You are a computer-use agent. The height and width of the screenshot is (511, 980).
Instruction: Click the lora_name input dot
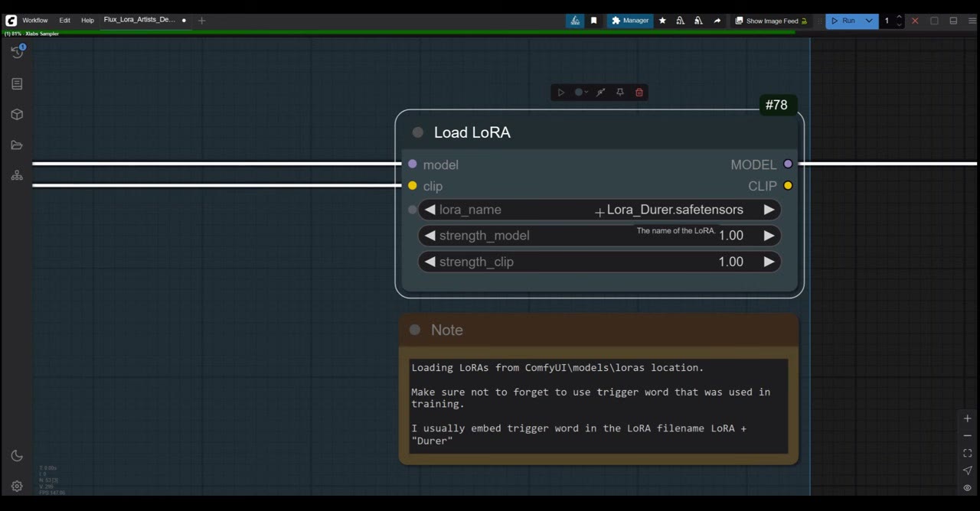point(413,210)
